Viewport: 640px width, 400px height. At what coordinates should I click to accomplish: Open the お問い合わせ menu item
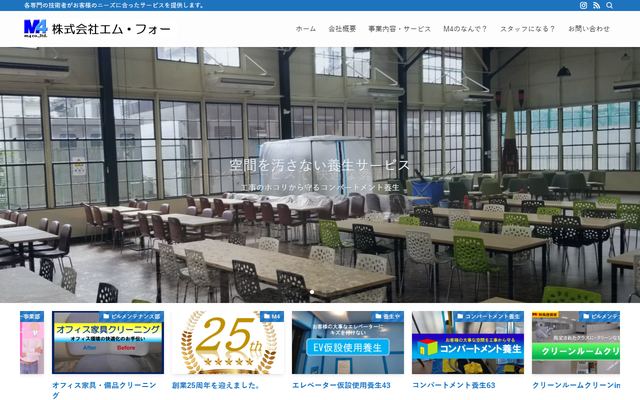pyautogui.click(x=589, y=29)
